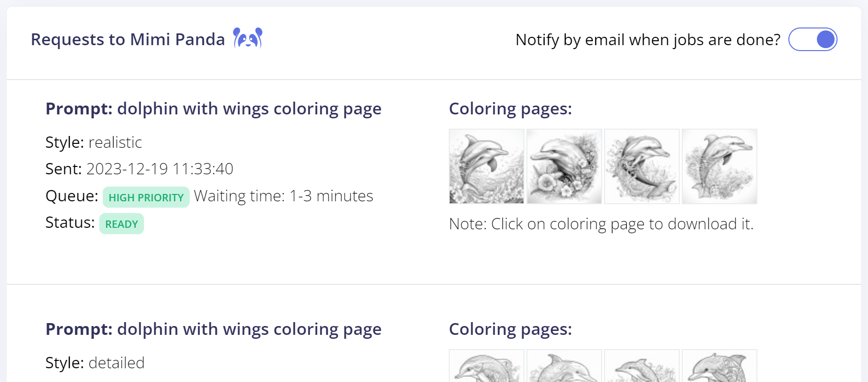Download the third realistic dolphin coloring page
868x382 pixels.
(642, 166)
